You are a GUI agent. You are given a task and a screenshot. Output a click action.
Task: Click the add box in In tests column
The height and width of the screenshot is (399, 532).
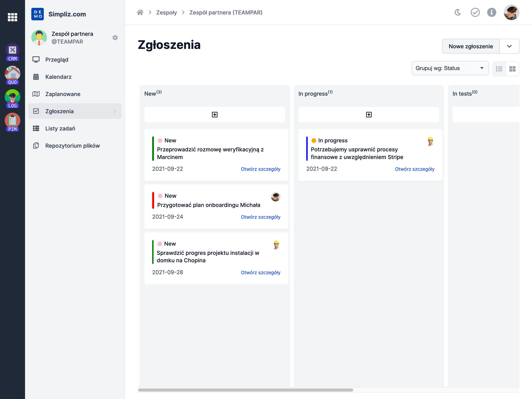(486, 114)
